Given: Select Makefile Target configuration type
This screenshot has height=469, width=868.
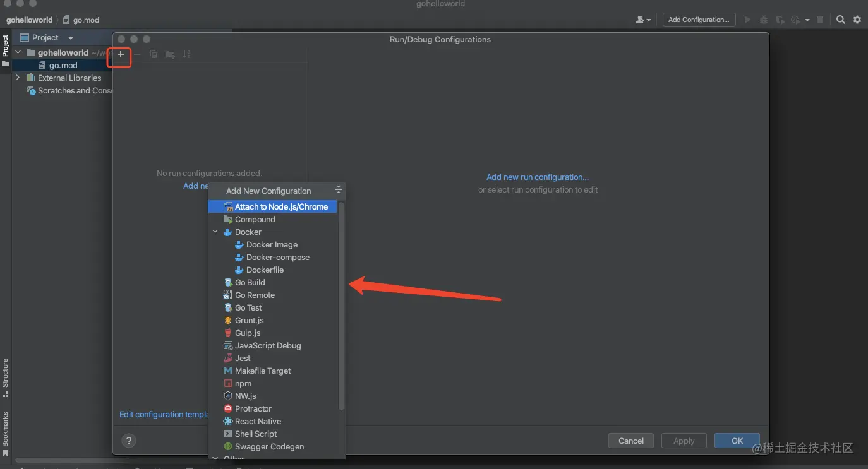Looking at the screenshot, I should (272, 371).
